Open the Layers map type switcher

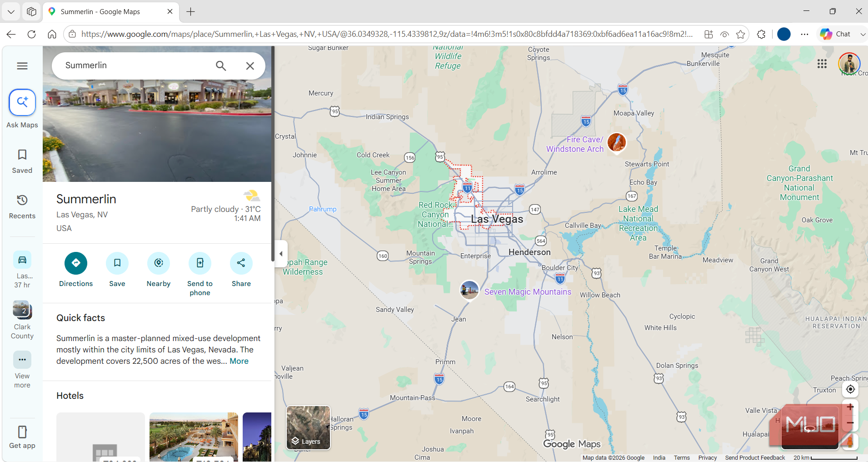[308, 427]
